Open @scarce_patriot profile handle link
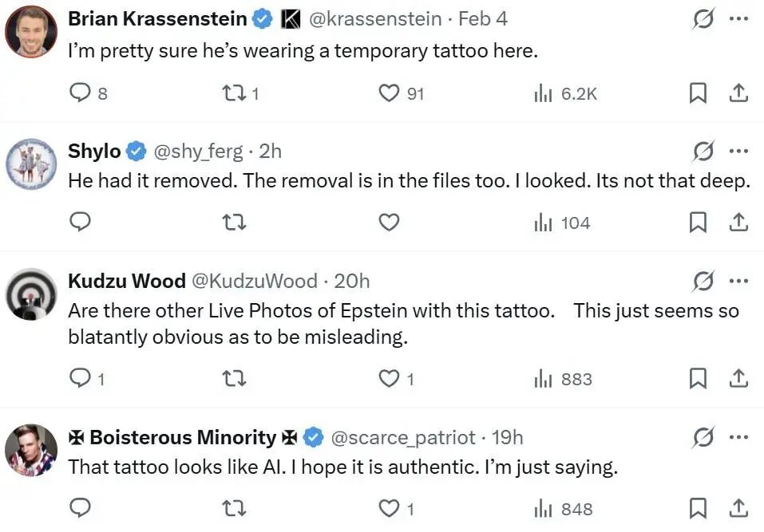 [402, 437]
